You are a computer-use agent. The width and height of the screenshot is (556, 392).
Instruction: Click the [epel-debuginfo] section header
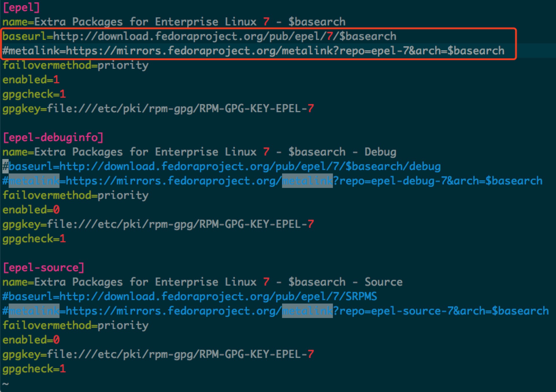coord(53,137)
